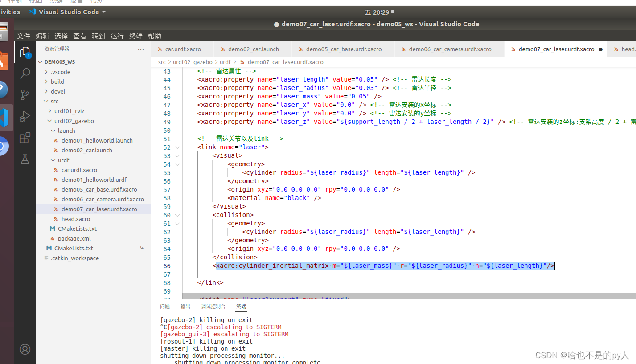Click the clock showing 20:29
This screenshot has width=636, height=364.
(x=377, y=12)
